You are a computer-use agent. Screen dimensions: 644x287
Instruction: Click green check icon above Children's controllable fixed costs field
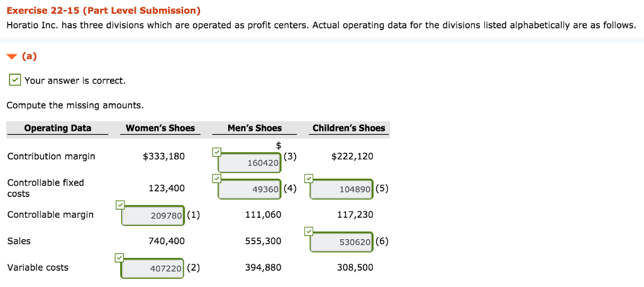tap(308, 178)
